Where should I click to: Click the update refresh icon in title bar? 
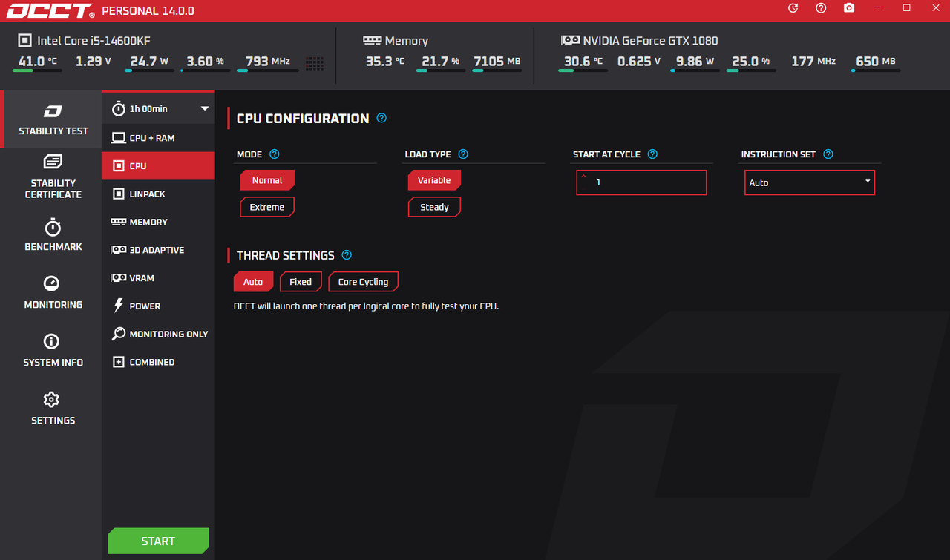(x=793, y=8)
